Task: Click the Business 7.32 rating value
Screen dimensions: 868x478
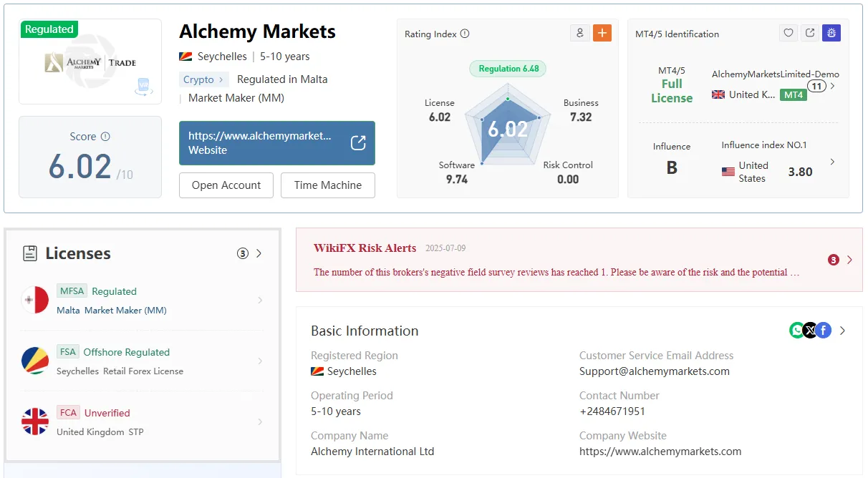Action: pyautogui.click(x=581, y=117)
